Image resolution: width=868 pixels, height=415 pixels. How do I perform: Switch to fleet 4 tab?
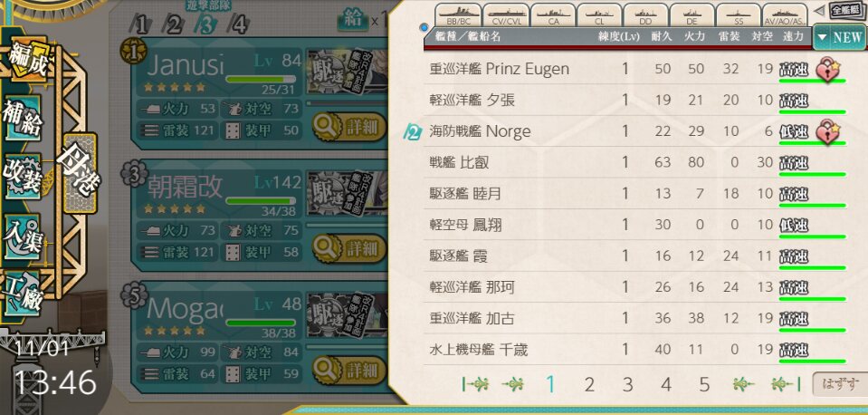point(239,24)
